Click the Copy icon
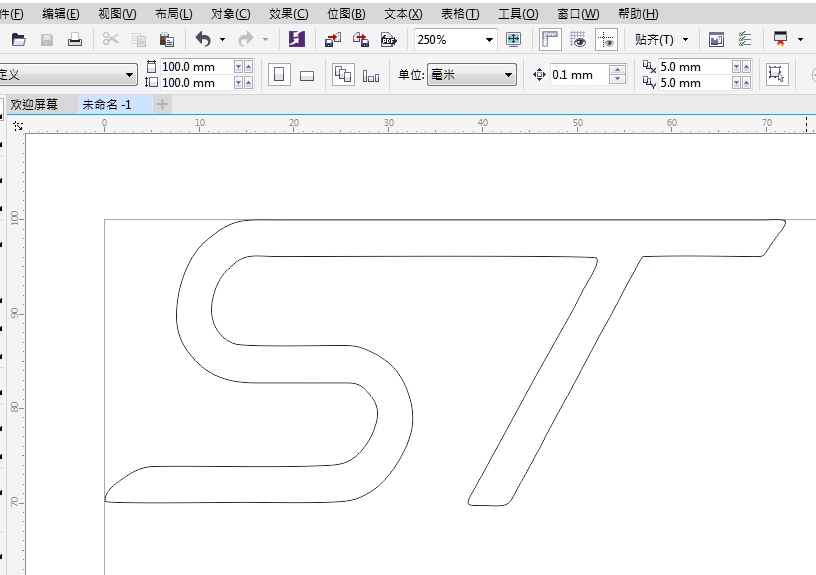The image size is (816, 575). tap(139, 40)
